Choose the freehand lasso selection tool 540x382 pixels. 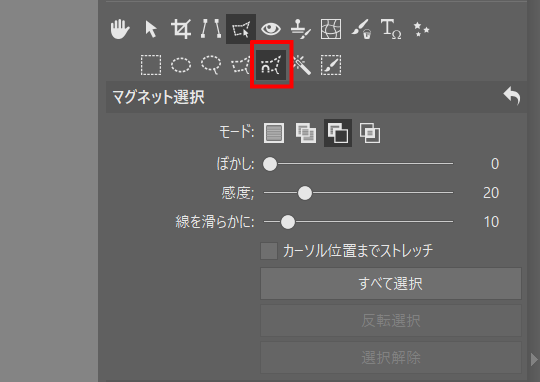[211, 65]
